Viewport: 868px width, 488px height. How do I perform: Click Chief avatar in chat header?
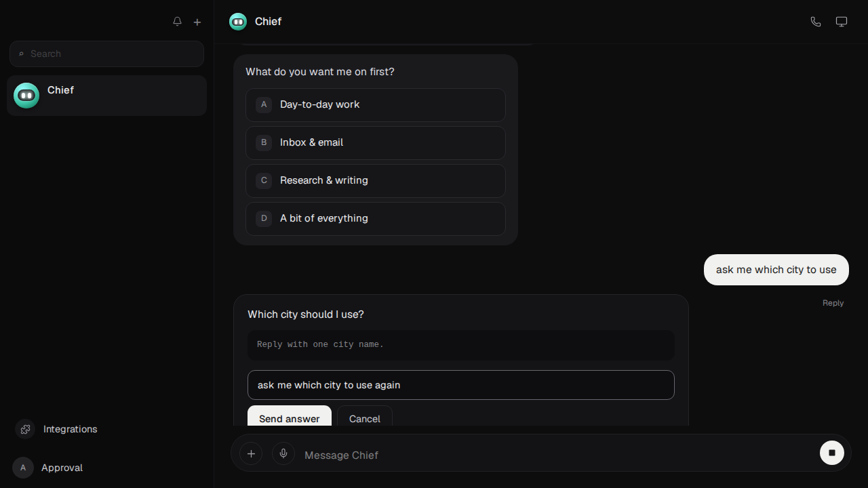[x=238, y=22]
